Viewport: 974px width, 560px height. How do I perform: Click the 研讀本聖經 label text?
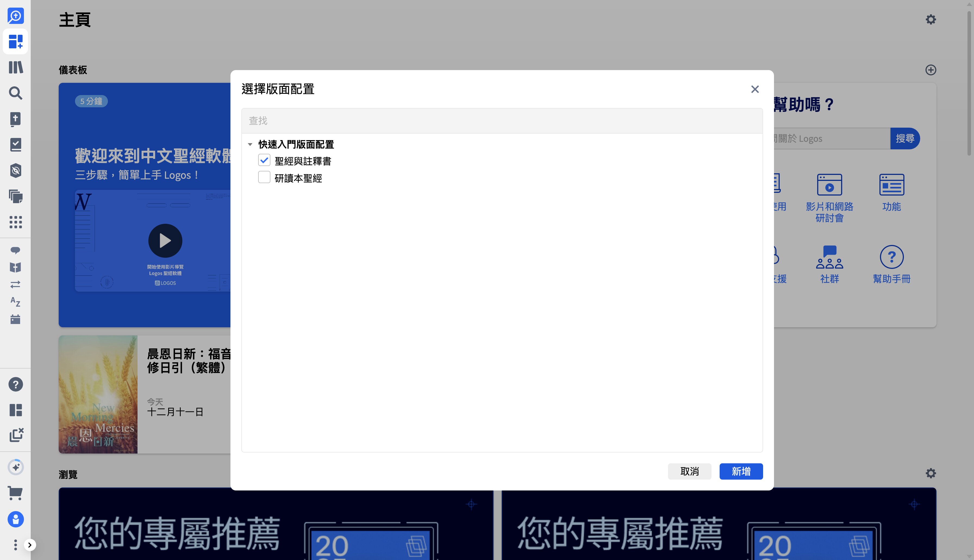298,178
